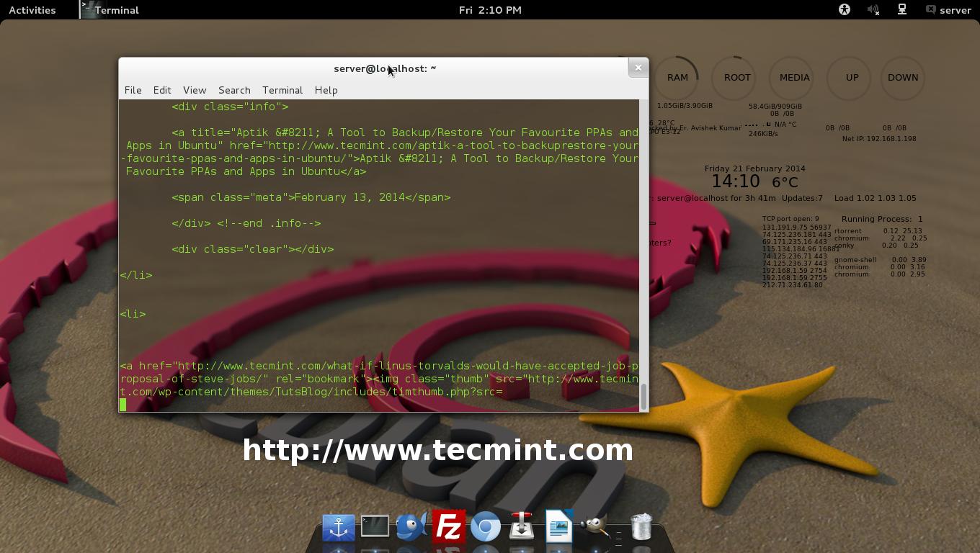
Task: Open the accessibility menu in the top bar
Action: (x=843, y=9)
